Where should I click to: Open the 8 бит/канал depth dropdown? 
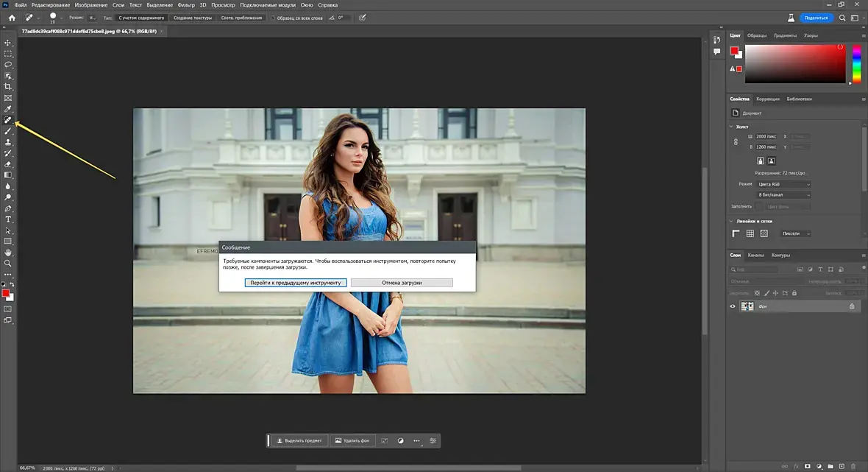click(783, 195)
